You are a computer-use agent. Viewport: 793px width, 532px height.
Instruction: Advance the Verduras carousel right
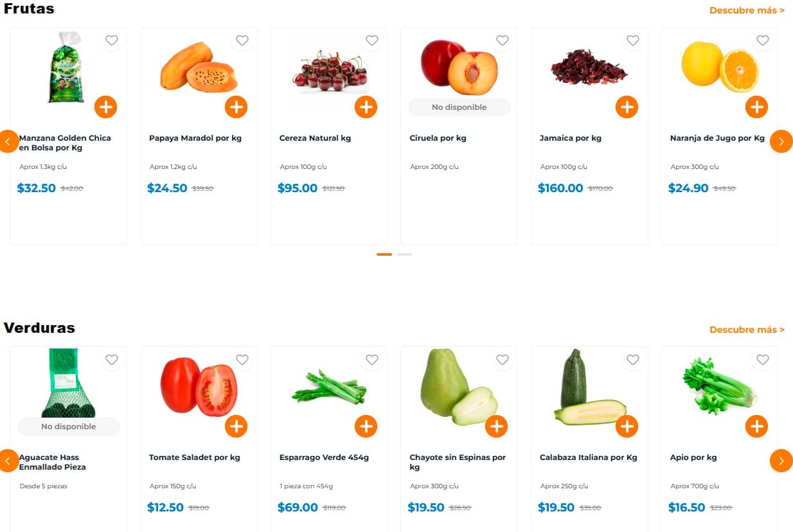(x=781, y=461)
